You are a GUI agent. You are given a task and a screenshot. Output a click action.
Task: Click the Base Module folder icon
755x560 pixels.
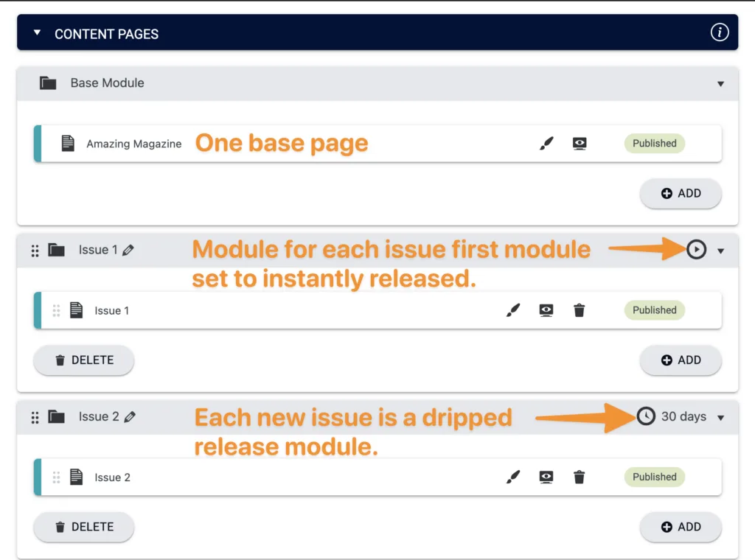click(47, 83)
